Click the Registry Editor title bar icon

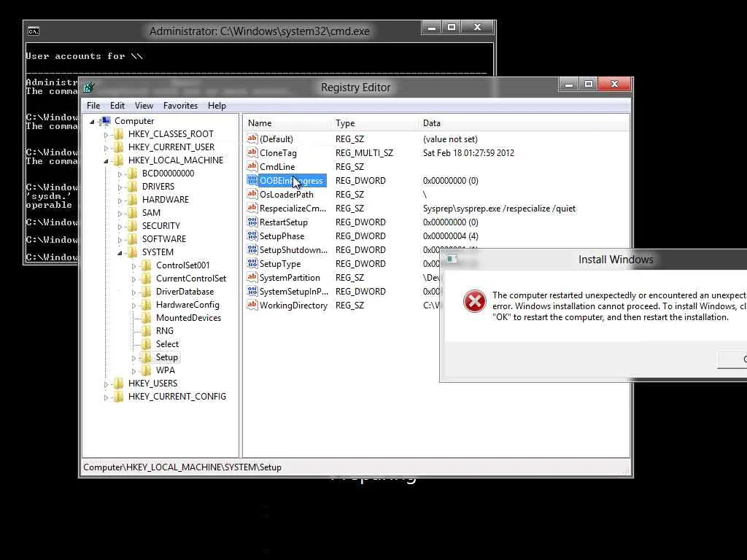click(88, 87)
